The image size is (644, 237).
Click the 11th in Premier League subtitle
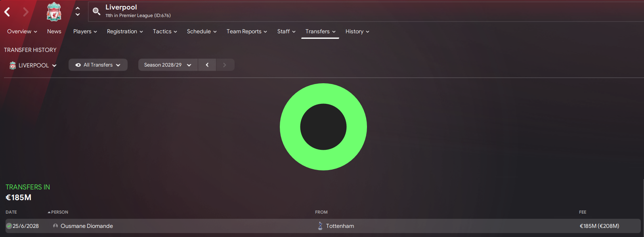(138, 15)
